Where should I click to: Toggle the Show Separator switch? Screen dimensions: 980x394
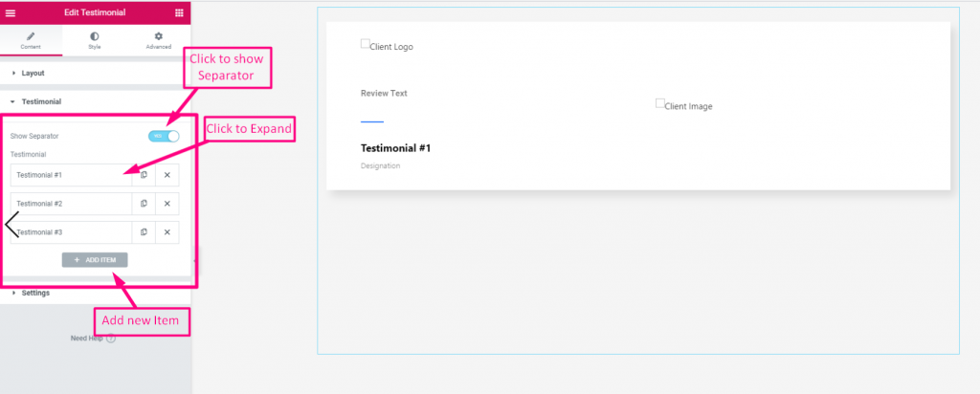tap(164, 136)
